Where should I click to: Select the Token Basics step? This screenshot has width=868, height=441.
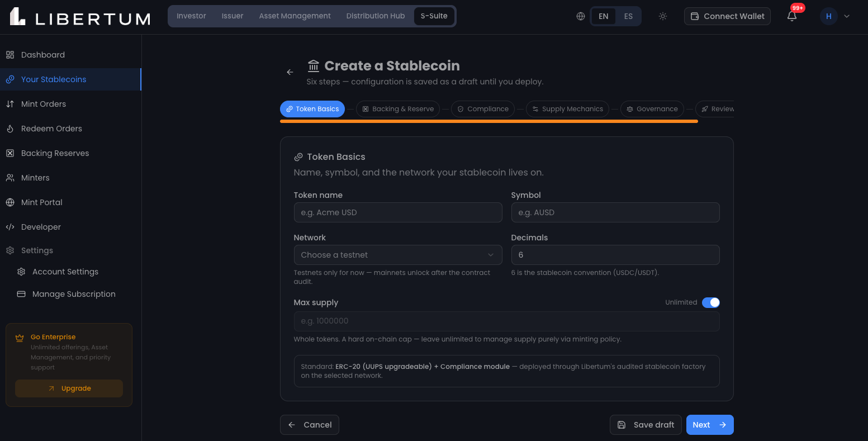coord(312,109)
